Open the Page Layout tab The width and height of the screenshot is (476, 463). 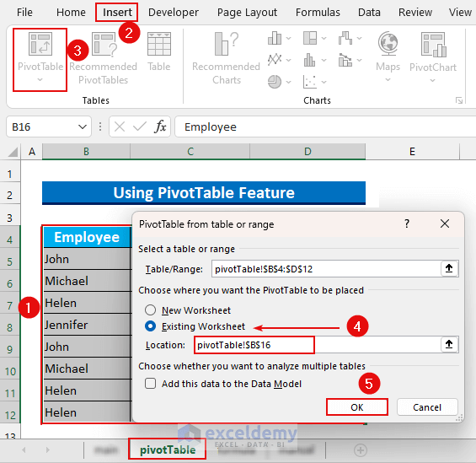pyautogui.click(x=247, y=12)
